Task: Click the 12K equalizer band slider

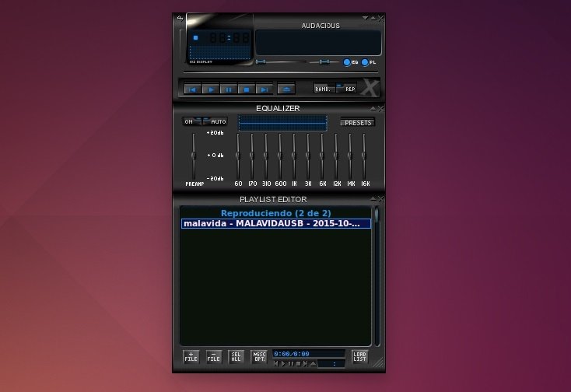Action: coord(336,156)
